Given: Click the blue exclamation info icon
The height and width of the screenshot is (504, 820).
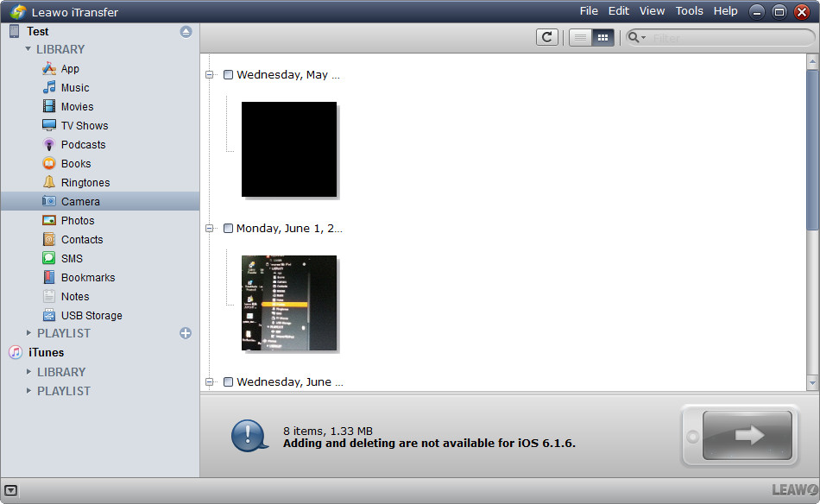Looking at the screenshot, I should coord(249,436).
